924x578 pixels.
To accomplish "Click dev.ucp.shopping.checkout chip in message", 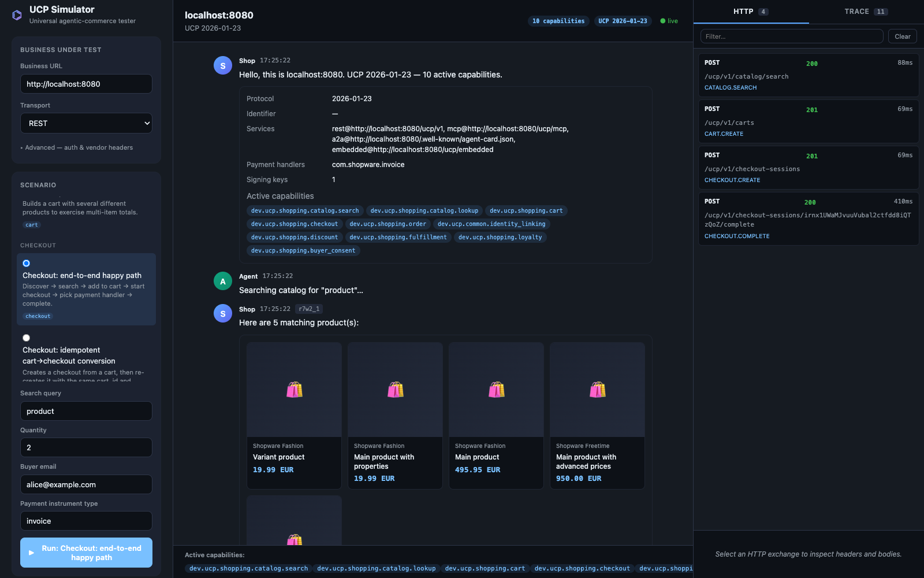I will click(295, 224).
